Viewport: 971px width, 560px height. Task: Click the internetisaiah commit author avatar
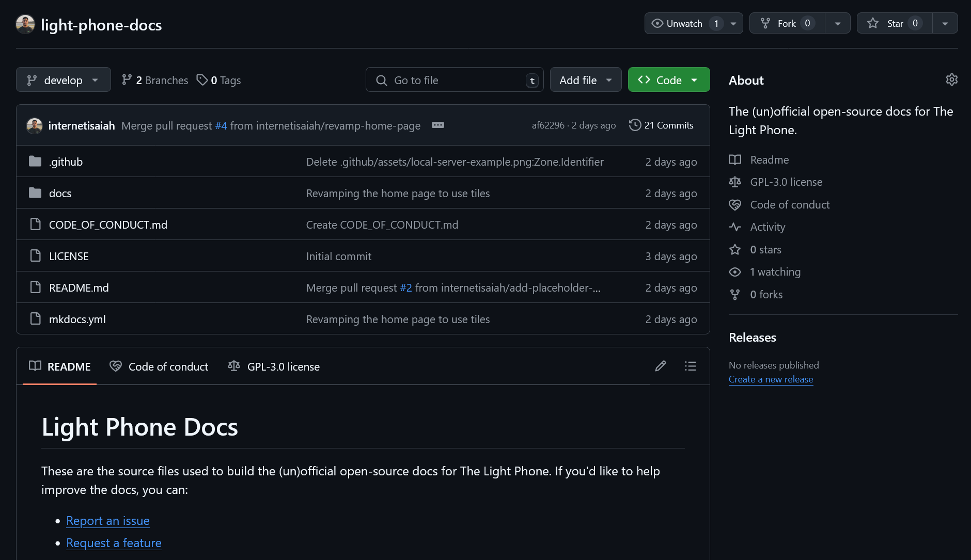click(35, 125)
